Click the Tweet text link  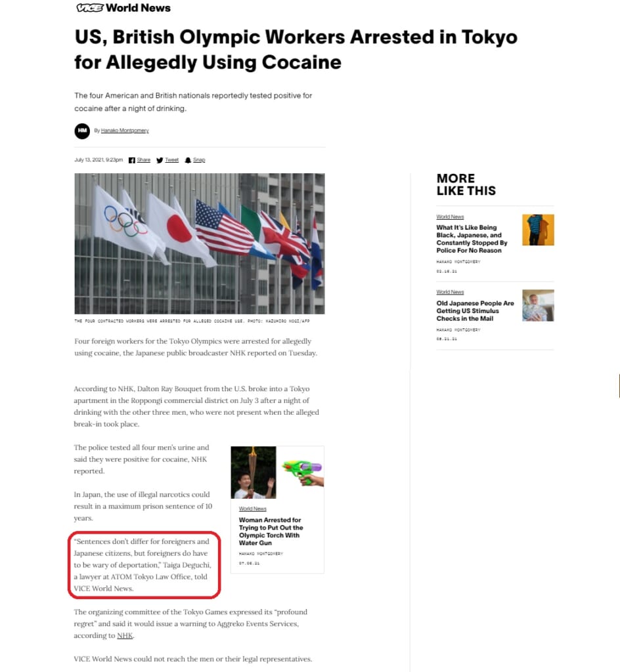click(171, 160)
